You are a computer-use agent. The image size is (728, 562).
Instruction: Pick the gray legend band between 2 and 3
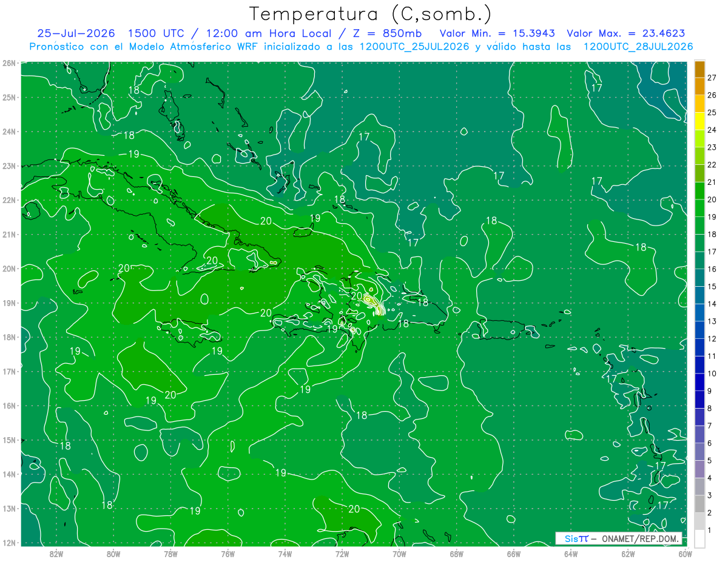coord(699,504)
